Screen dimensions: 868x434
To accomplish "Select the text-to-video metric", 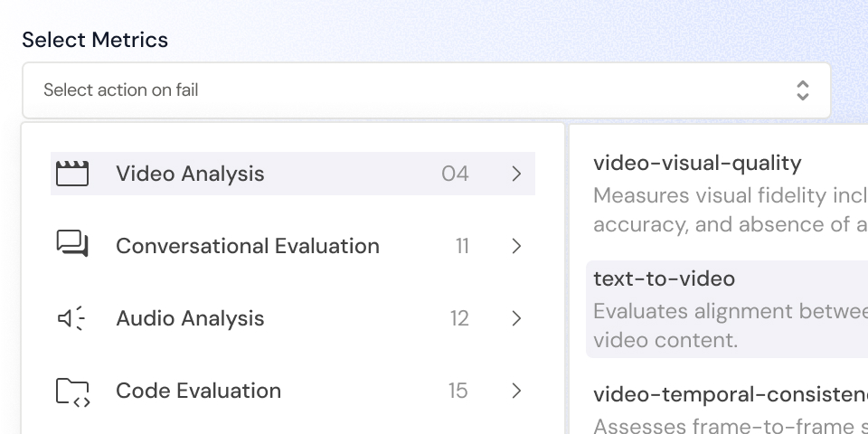I will tap(664, 279).
